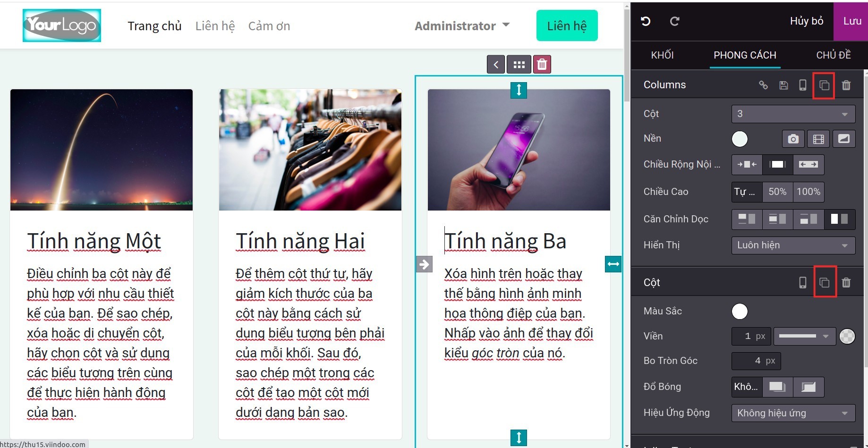The width and height of the screenshot is (868, 448).
Task: Click the gradient background icon beside Nền
Action: click(844, 139)
